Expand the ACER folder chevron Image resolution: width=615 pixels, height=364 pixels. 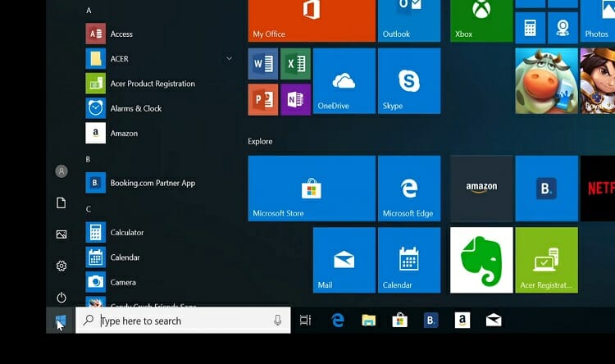[x=229, y=59]
